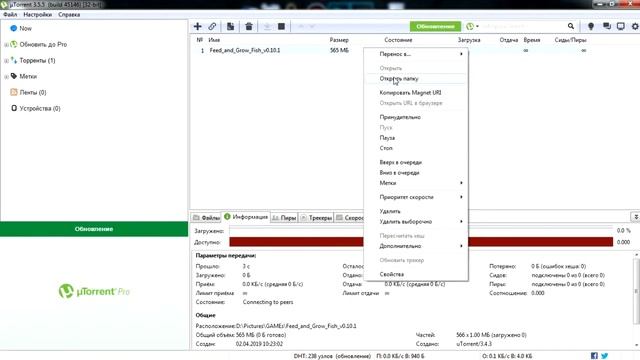Viewport: 640px width, 360px height.
Task: Click the light bulb icon in toolbar
Action: 591,26
